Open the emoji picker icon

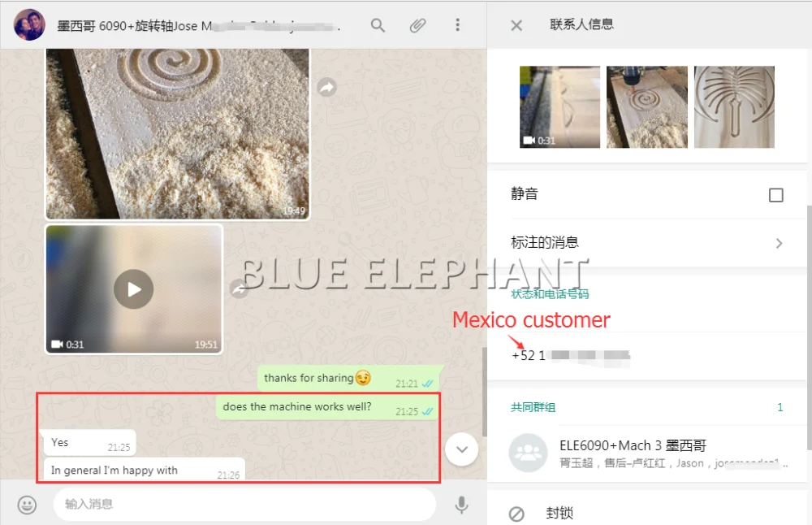[27, 505]
